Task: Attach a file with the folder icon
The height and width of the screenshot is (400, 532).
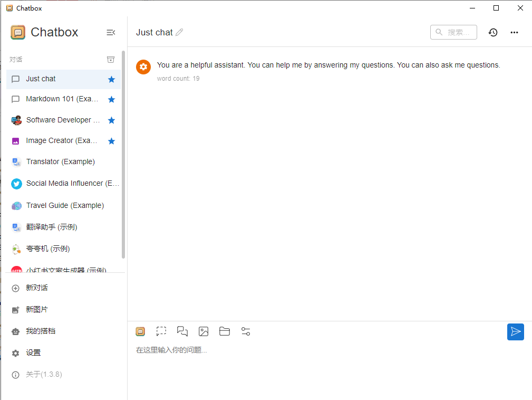Action: click(x=225, y=331)
